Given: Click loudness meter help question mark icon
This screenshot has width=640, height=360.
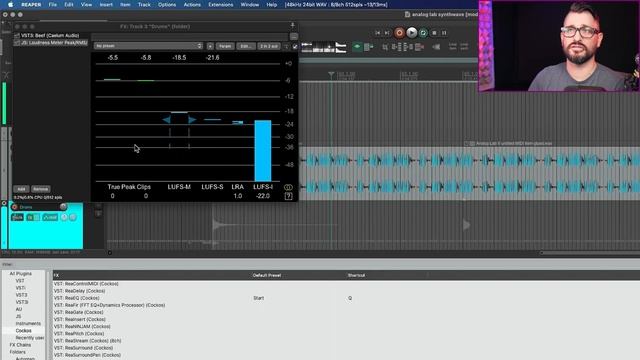Looking at the screenshot, I should (288, 196).
